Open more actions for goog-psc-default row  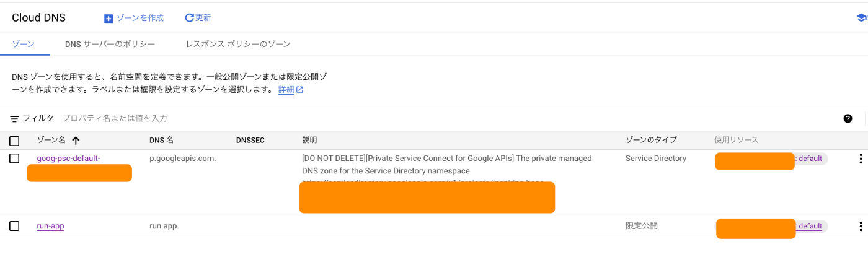(x=861, y=159)
